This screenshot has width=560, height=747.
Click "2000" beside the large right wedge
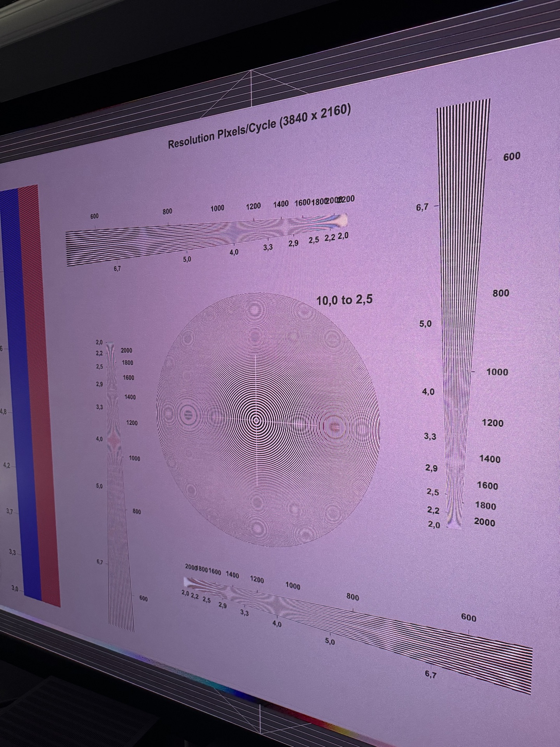pos(485,523)
